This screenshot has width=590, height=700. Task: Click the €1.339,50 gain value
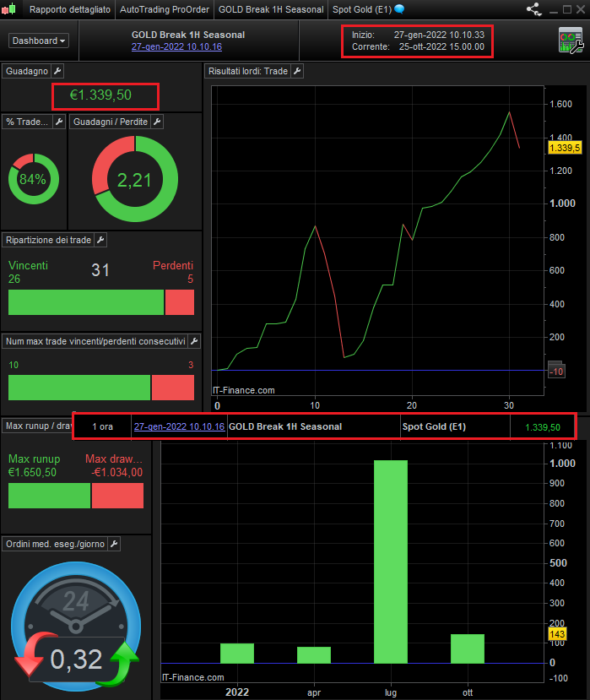[x=100, y=95]
